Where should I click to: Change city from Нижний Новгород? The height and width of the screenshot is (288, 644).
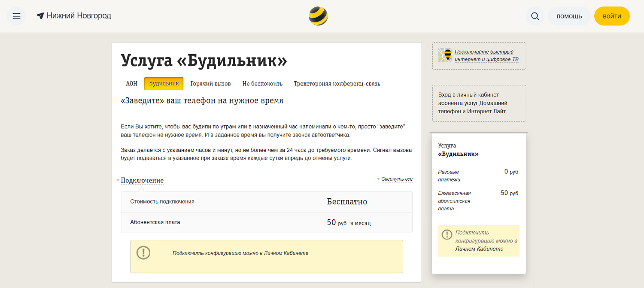[79, 16]
